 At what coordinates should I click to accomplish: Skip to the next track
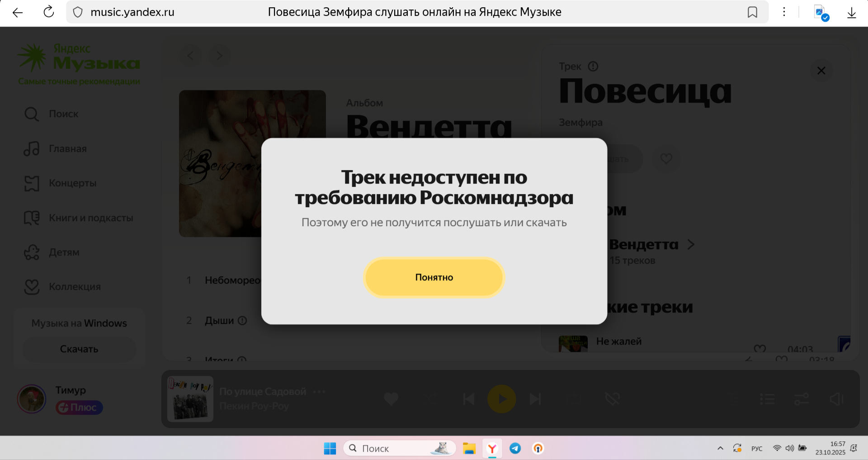[535, 399]
